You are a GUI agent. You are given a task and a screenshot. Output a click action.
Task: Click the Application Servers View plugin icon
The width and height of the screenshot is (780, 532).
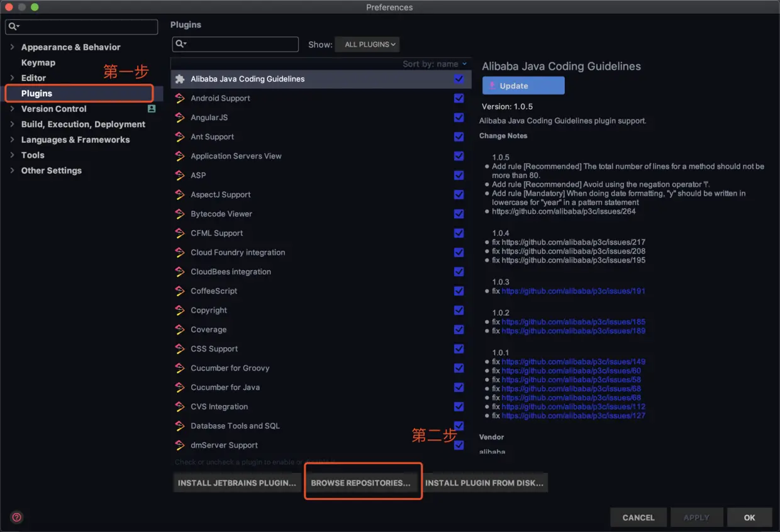pos(180,156)
